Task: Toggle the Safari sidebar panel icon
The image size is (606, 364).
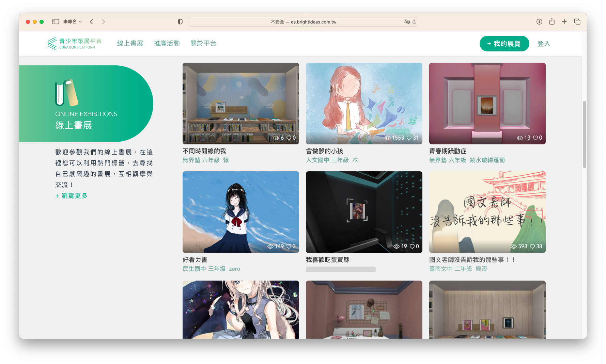Action: (56, 22)
